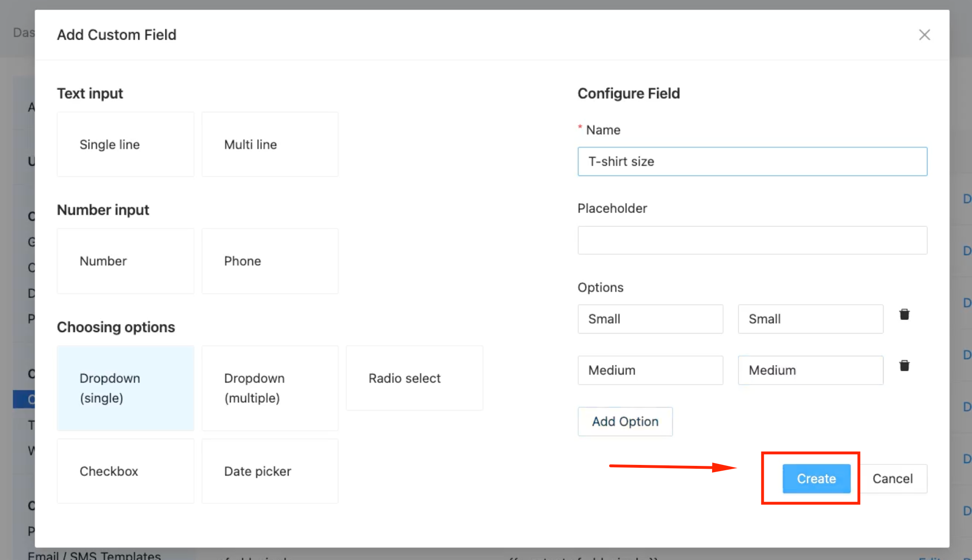Pick the Date picker field type
This screenshot has width=972, height=560.
click(x=270, y=471)
